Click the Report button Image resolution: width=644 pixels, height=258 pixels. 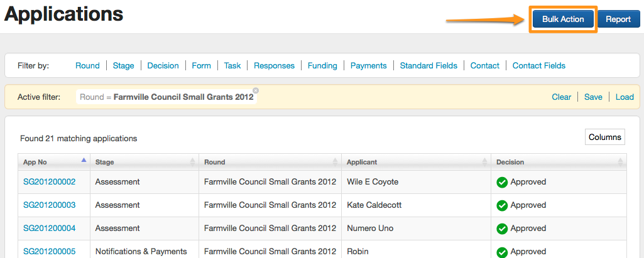click(618, 19)
